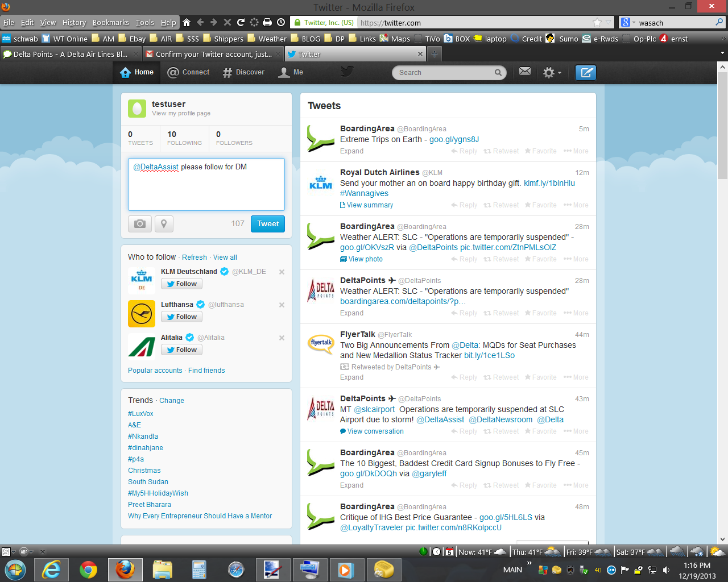728x582 pixels.
Task: Click the scrollbar down arrow
Action: [x=722, y=539]
